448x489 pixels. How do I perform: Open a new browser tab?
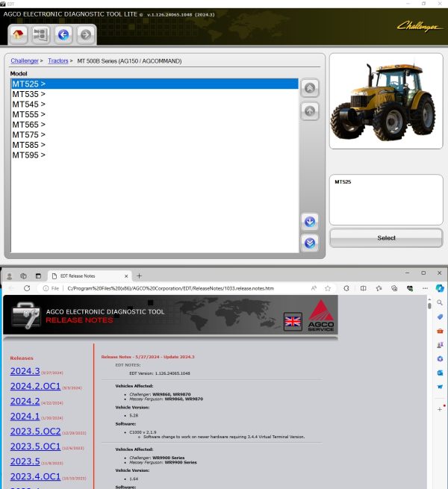point(139,276)
